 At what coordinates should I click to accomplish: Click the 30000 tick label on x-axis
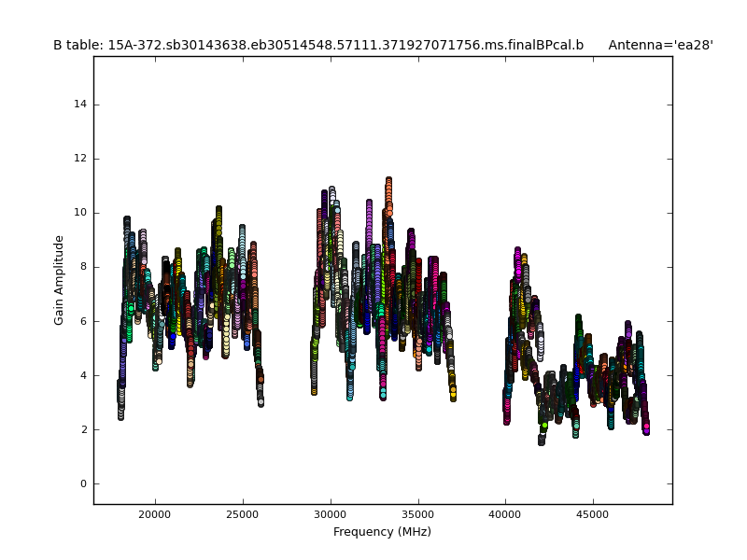pos(331,513)
